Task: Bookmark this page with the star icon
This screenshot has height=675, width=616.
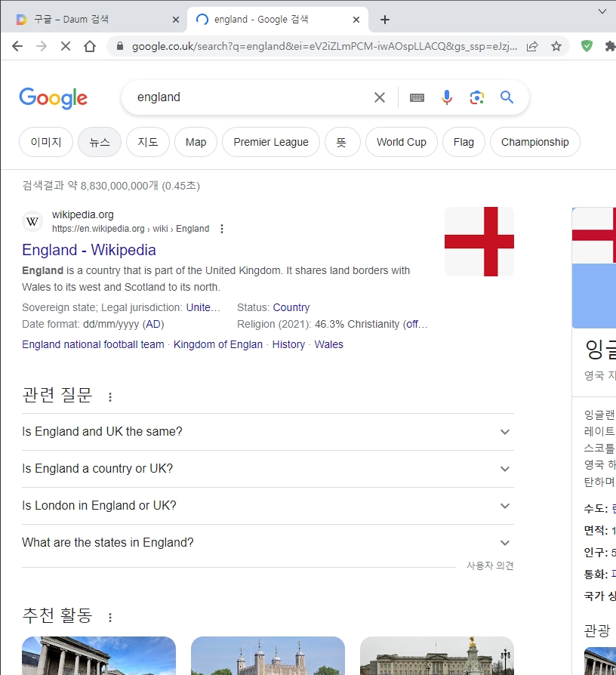Action: tap(556, 45)
